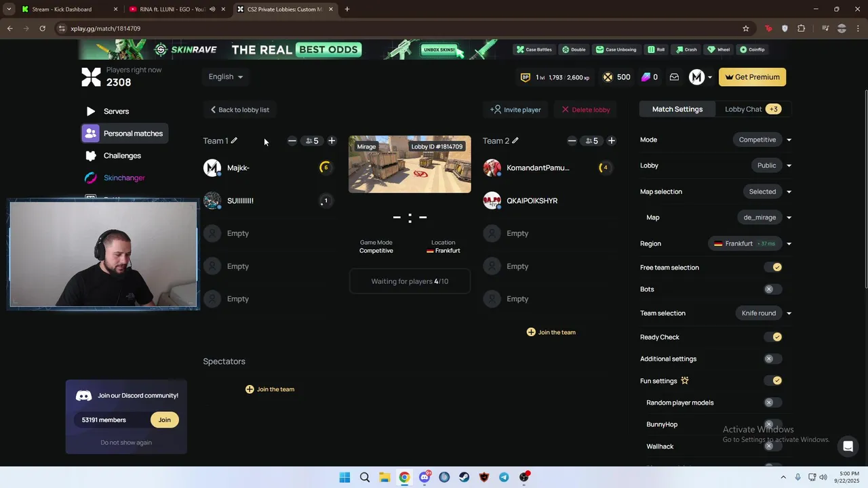Decrease Team 2 player slots
Viewport: 868px width, 488px height.
click(572, 141)
